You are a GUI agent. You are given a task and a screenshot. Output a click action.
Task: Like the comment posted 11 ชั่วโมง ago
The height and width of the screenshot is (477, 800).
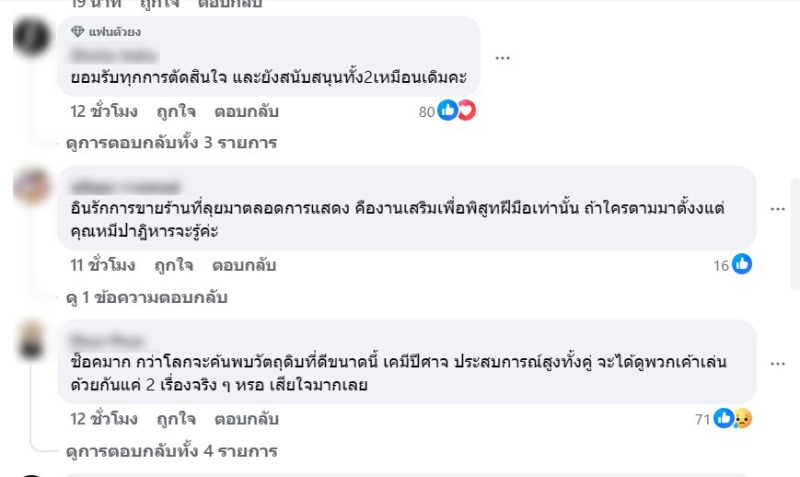point(173,265)
